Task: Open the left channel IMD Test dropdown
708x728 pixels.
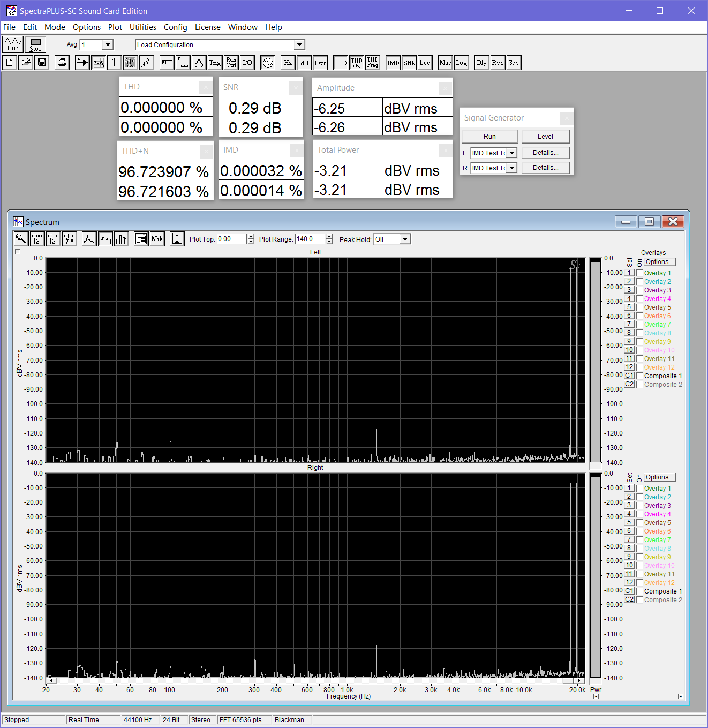Action: pos(512,153)
